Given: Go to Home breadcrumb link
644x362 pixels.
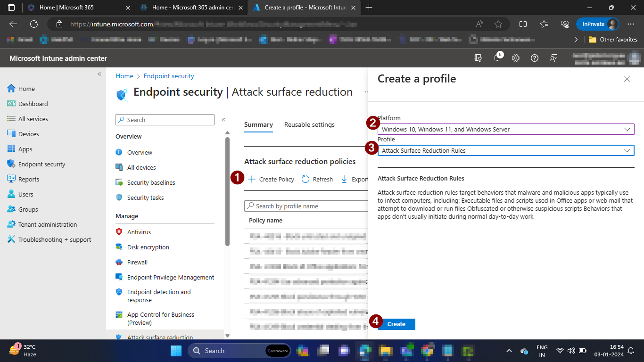Looking at the screenshot, I should (x=124, y=76).
